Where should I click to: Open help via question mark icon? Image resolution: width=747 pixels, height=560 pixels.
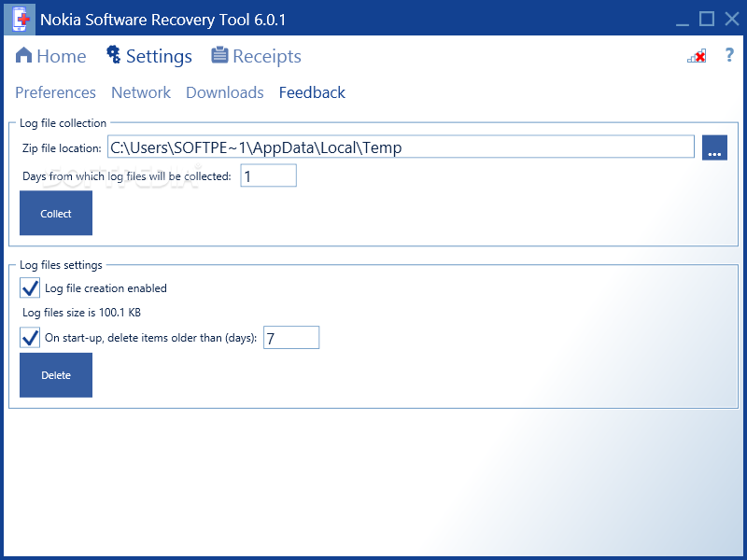pos(729,55)
